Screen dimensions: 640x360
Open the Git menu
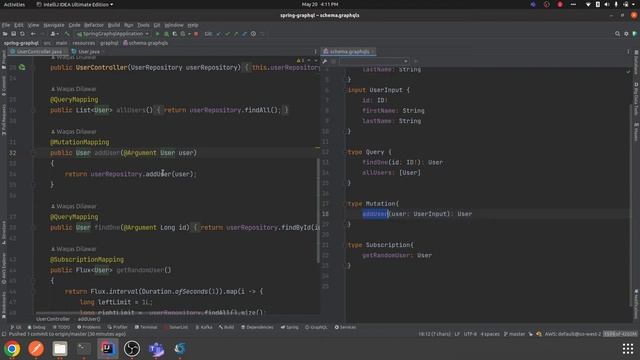tap(157, 25)
